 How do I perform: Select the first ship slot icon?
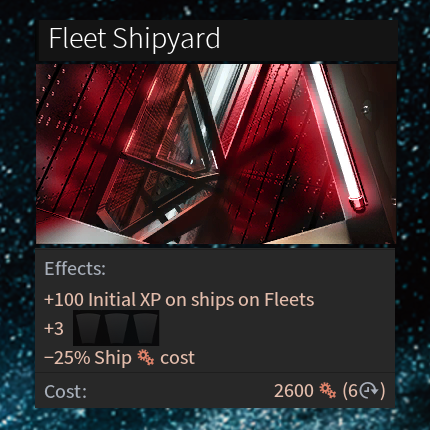[x=88, y=329]
